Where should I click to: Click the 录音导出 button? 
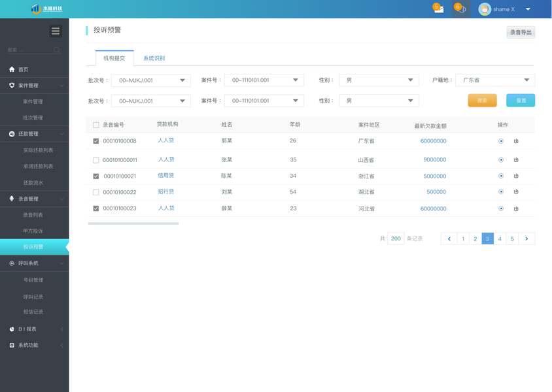tap(521, 33)
